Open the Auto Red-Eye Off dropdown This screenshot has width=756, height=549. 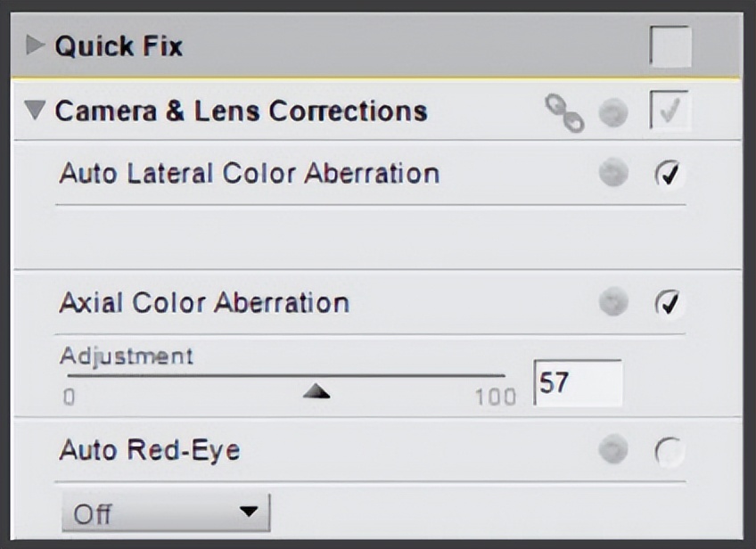[166, 513]
